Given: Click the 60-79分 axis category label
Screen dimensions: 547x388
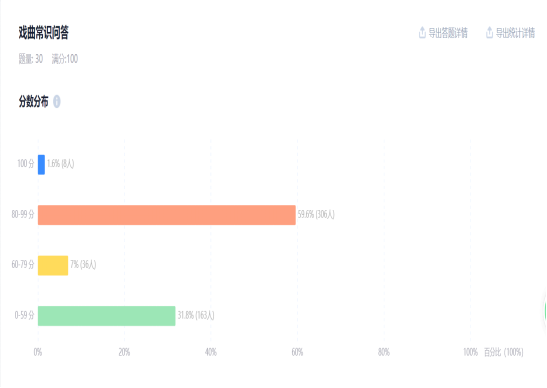Looking at the screenshot, I should (23, 264).
